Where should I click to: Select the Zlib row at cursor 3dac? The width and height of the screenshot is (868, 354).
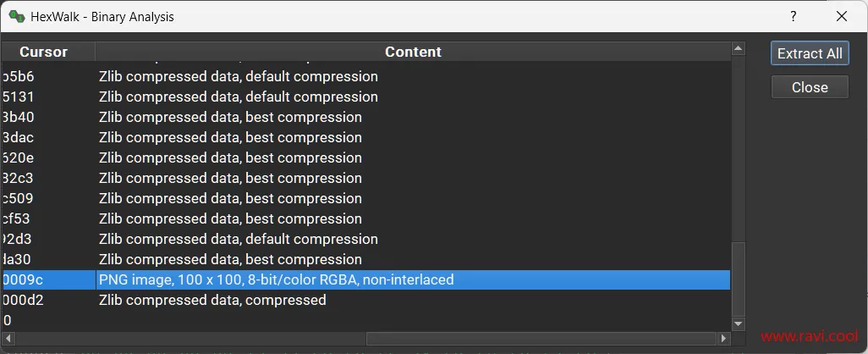[230, 137]
